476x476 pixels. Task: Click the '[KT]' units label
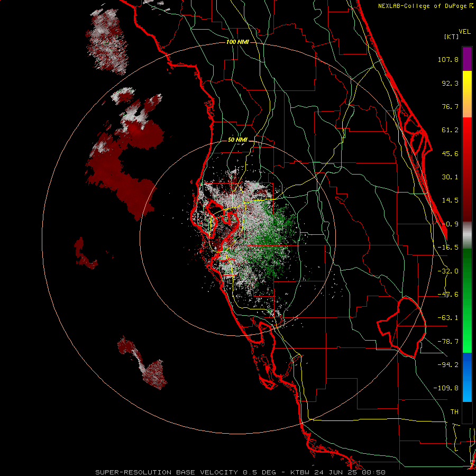452,36
